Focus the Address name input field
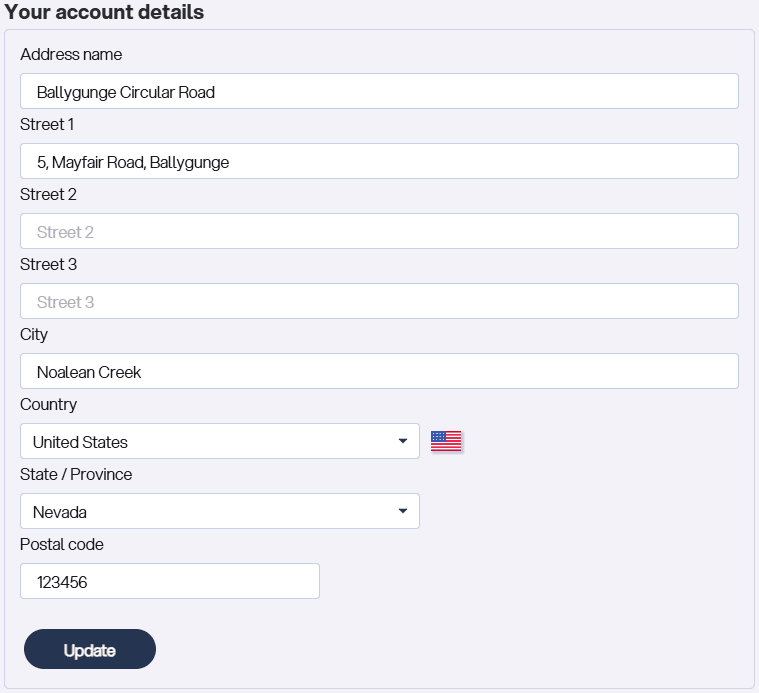The height and width of the screenshot is (693, 759). [379, 91]
